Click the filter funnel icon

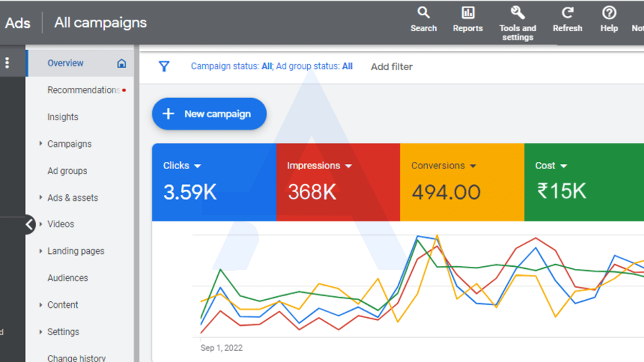click(164, 66)
